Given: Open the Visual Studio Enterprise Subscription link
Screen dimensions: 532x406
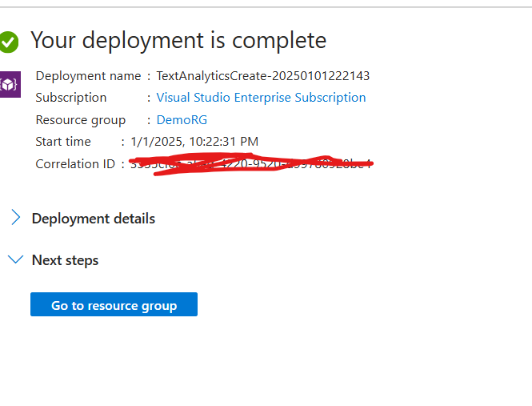Looking at the screenshot, I should pyautogui.click(x=261, y=98).
